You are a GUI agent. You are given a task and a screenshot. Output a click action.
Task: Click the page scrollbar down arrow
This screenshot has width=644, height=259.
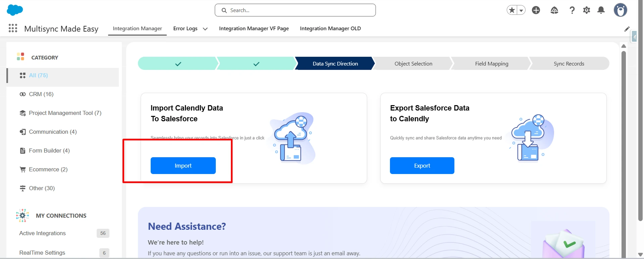point(640,255)
